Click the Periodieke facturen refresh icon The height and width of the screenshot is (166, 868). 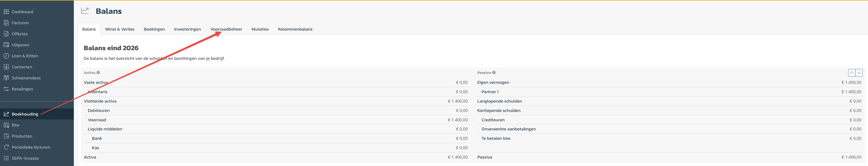(6, 147)
